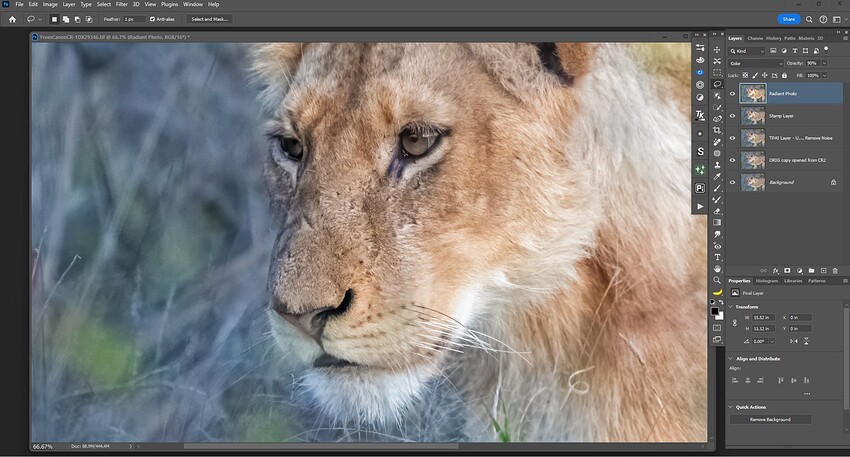Create a new layer group
Screen dimensions: 850x457
811,271
